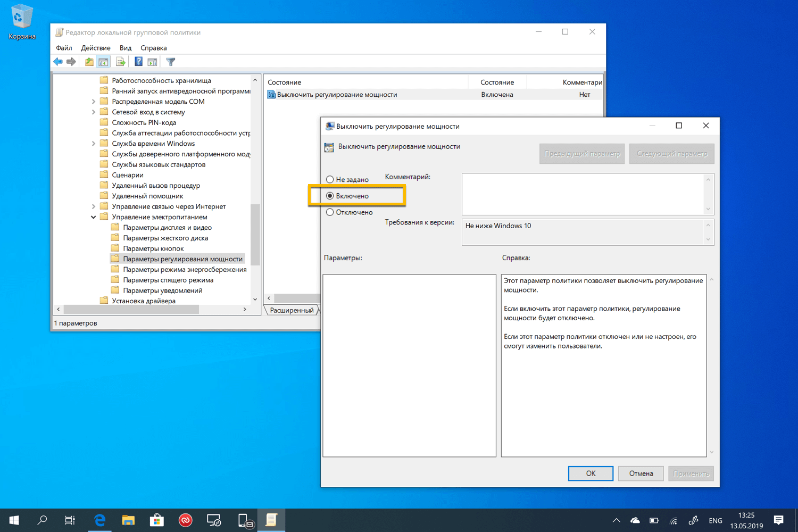798x532 pixels.
Task: Click the Комментарий column header
Action: 566,82
